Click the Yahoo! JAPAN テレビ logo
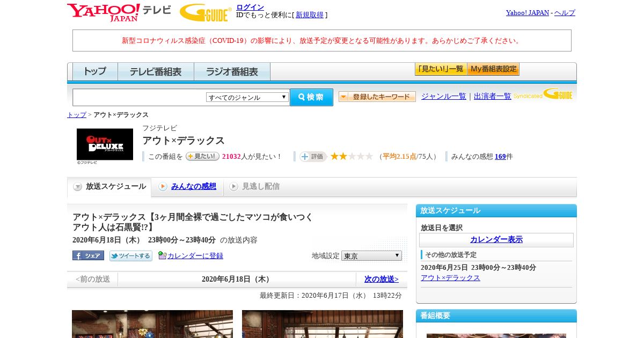This screenshot has height=338, width=644. tap(119, 12)
